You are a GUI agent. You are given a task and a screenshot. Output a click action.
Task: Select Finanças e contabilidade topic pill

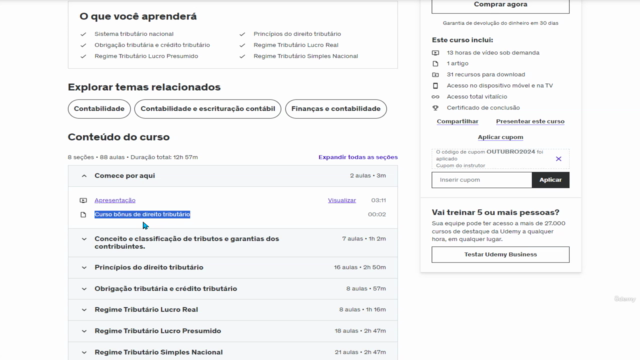(x=336, y=109)
